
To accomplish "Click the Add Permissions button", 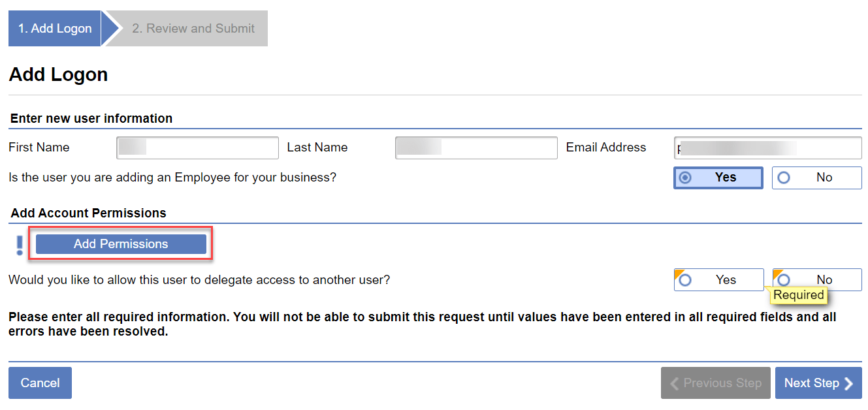I will click(120, 244).
